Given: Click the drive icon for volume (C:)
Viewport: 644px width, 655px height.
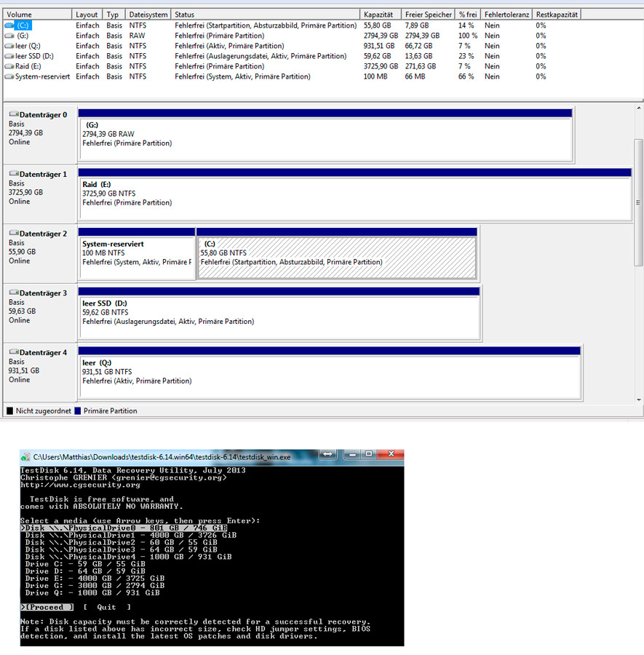Looking at the screenshot, I should pyautogui.click(x=9, y=25).
